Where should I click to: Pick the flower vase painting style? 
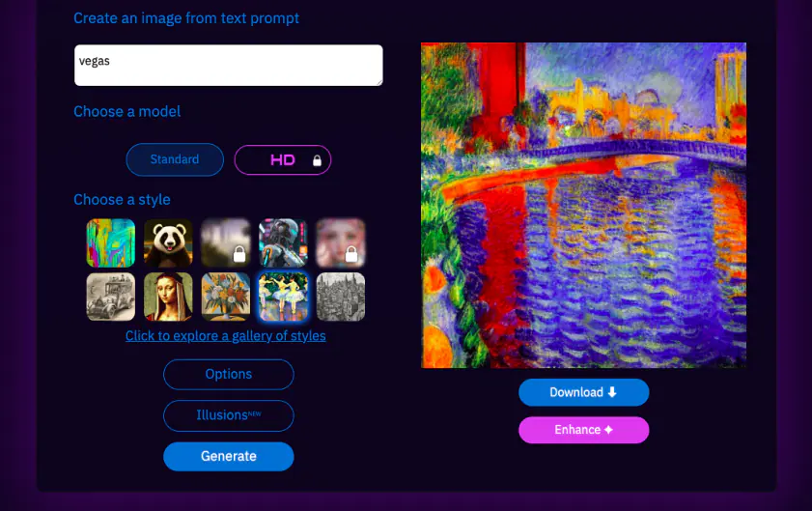[x=226, y=297]
